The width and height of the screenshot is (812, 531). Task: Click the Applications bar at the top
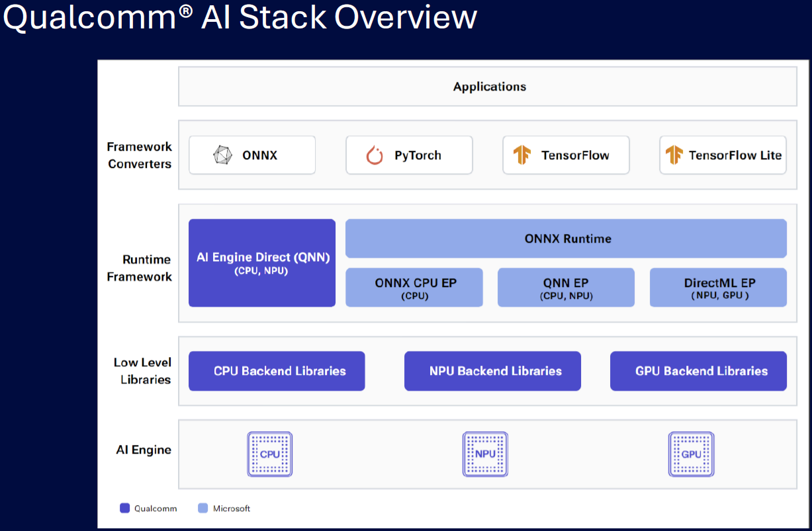(x=489, y=86)
